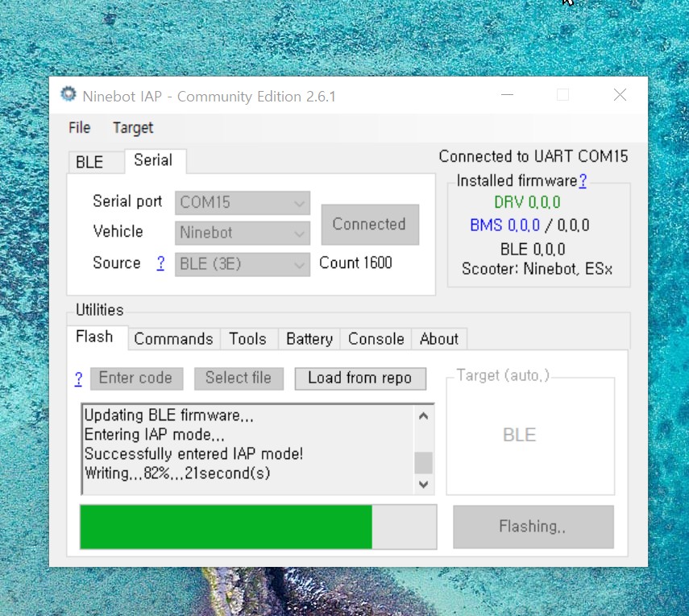689x616 pixels.
Task: Click the Entering IAP mode log line
Action: 154,435
